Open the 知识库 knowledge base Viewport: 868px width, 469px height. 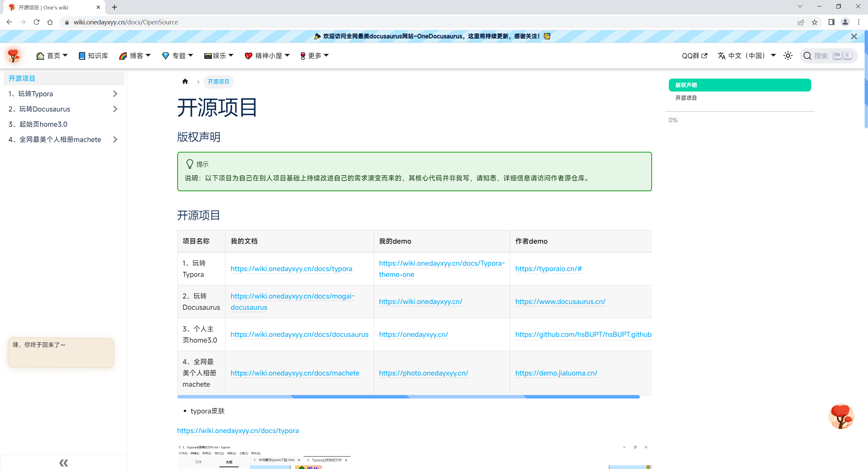[93, 56]
